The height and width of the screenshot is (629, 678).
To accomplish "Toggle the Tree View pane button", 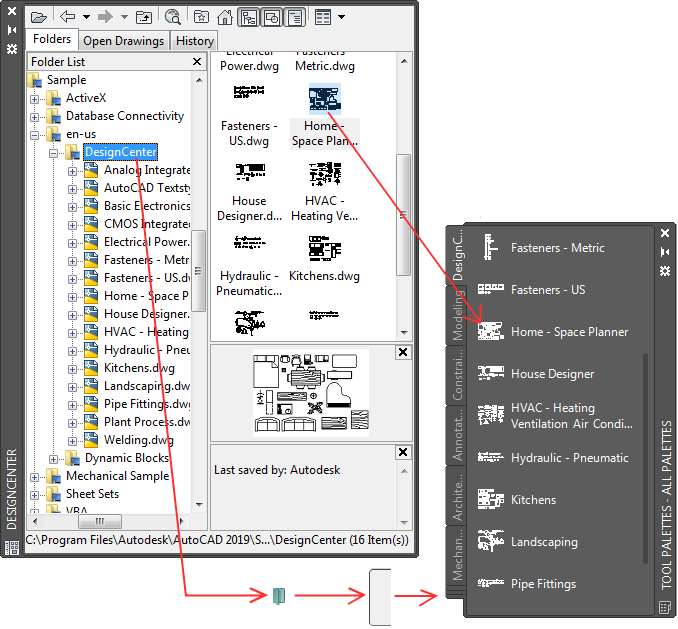I will tap(247, 17).
